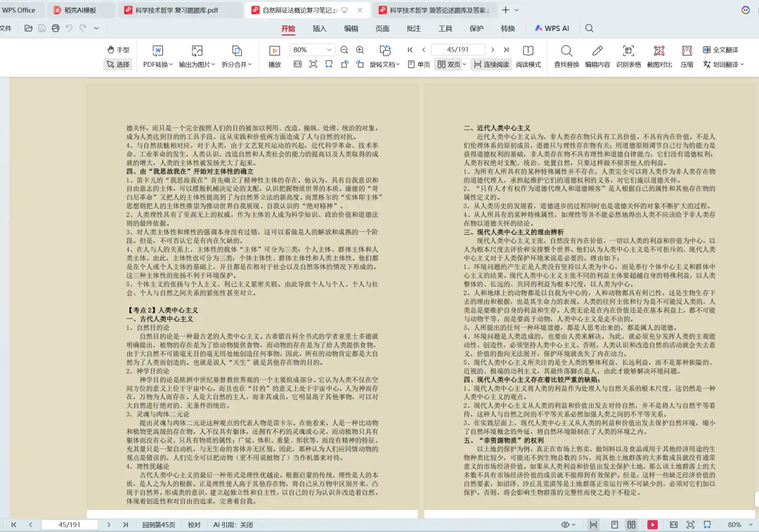Switch to 页面 ribbon tab
Screen dimensions: 759x532
click(382, 29)
